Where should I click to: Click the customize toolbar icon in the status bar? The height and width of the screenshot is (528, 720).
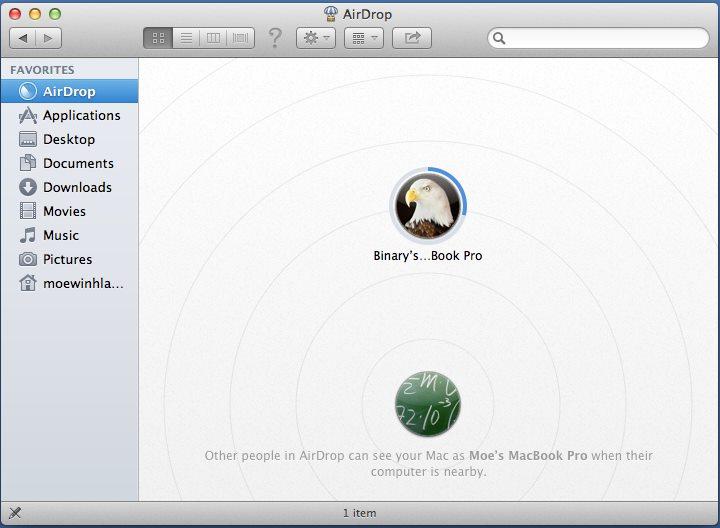15,513
